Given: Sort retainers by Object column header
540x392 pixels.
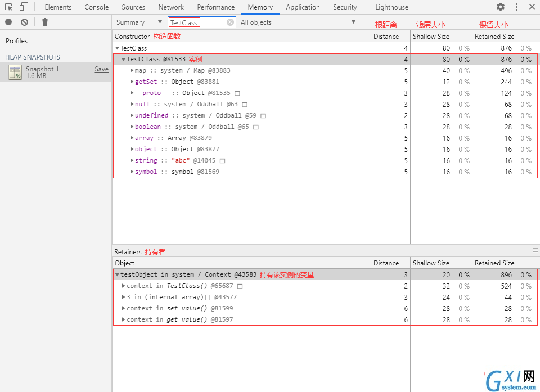Looking at the screenshot, I should coord(241,263).
